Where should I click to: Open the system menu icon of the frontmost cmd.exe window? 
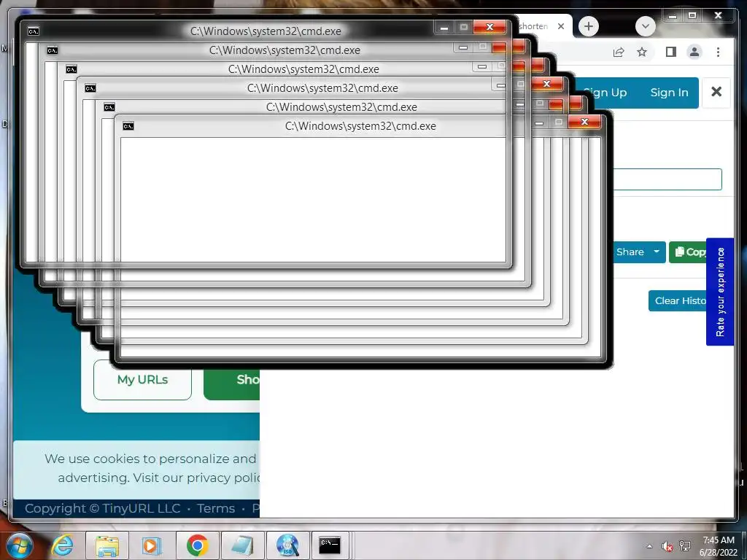click(x=128, y=126)
